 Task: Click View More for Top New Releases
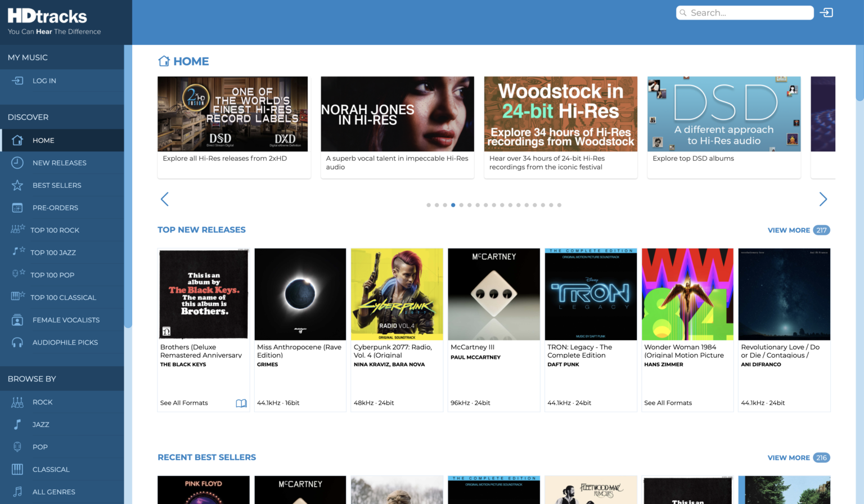(x=789, y=230)
